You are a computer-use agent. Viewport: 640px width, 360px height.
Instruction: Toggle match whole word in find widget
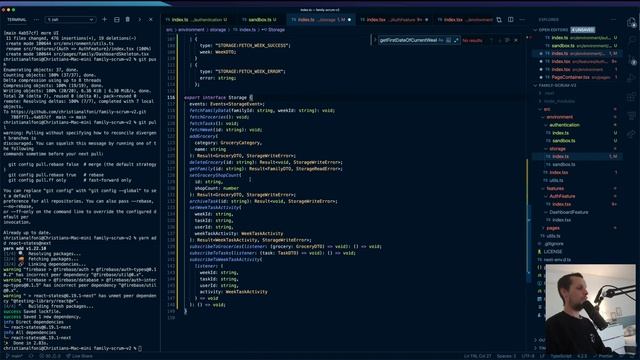[x=448, y=40]
